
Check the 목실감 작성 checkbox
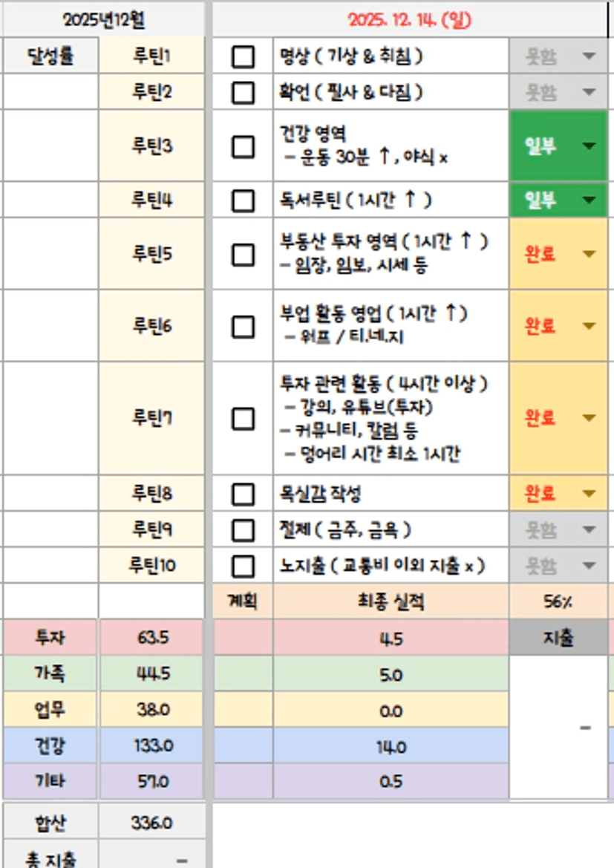(x=243, y=494)
